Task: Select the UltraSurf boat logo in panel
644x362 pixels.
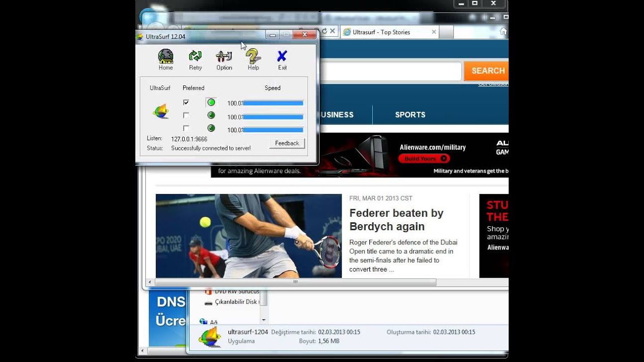Action: [x=160, y=111]
